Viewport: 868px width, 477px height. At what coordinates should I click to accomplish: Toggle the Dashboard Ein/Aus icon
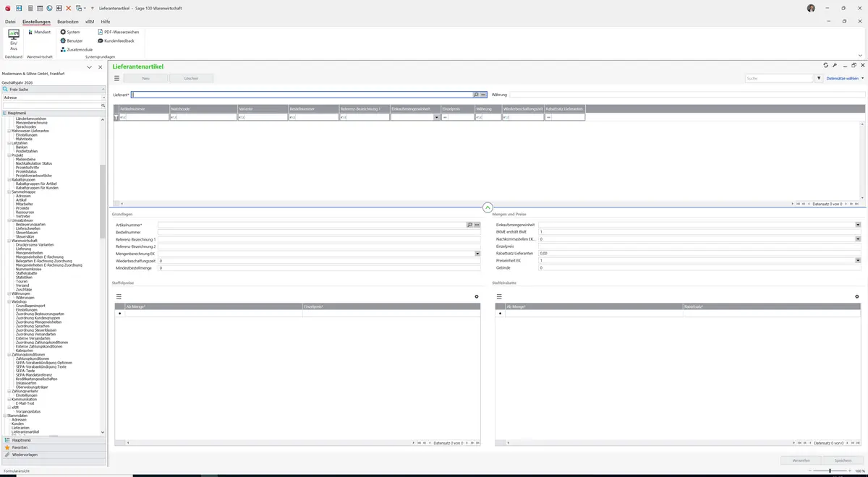(14, 40)
